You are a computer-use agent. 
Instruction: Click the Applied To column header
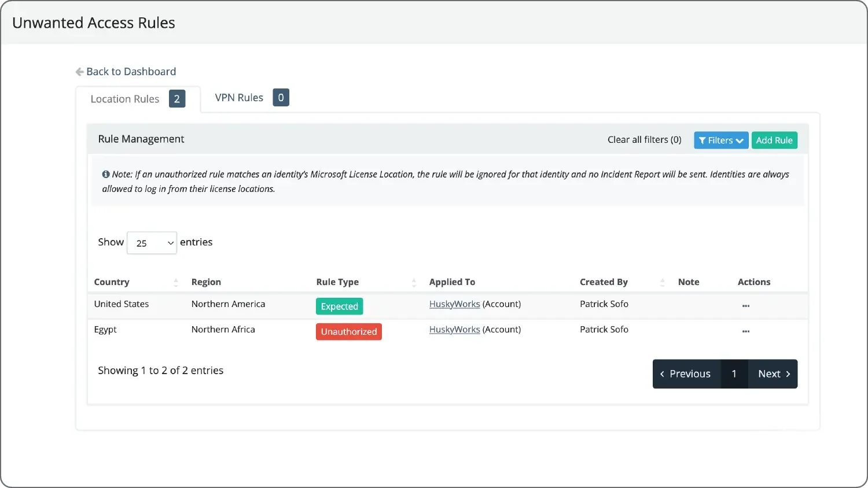pyautogui.click(x=452, y=282)
